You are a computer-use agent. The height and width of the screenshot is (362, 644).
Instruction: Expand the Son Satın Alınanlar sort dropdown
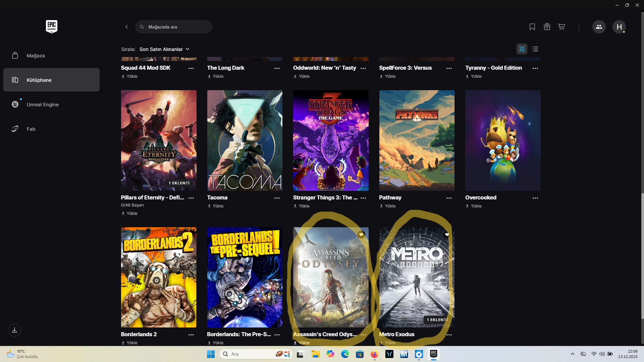(164, 49)
